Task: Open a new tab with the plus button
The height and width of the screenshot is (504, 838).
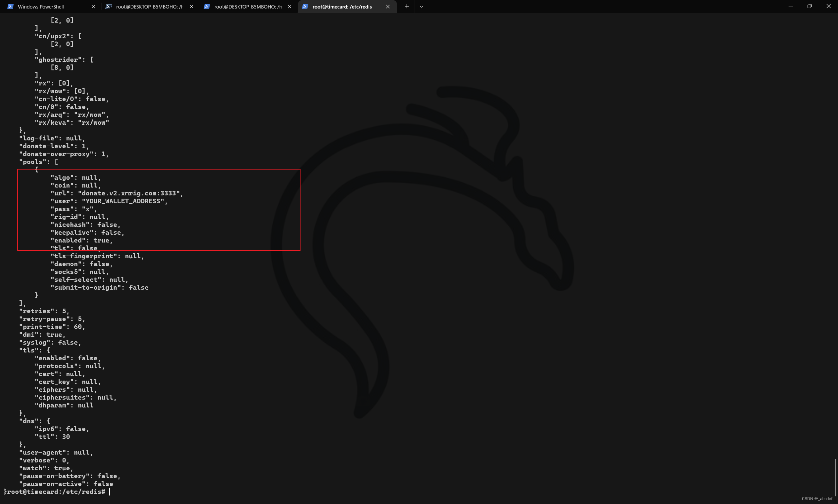Action: coord(407,7)
